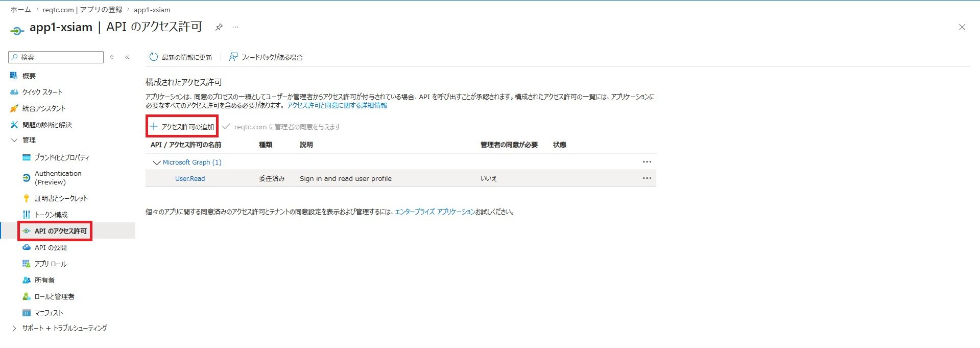Go to ホーム breadcrumb
This screenshot has width=980, height=348.
click(x=20, y=10)
